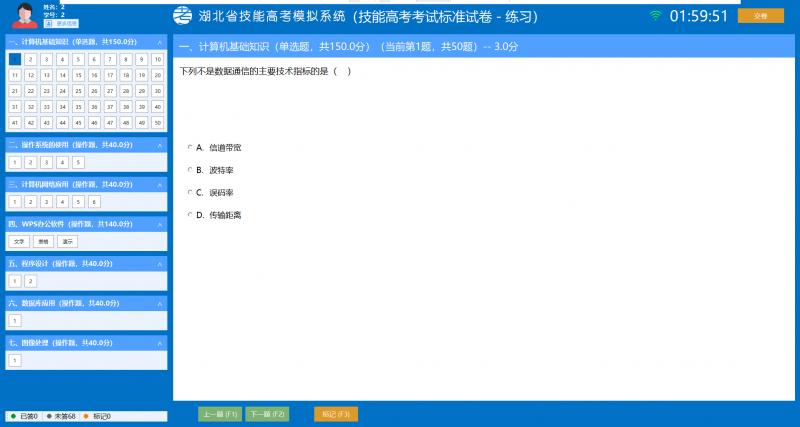Select option A 信道带宽 radio button
Screen dimensions: 800x427
pos(190,147)
